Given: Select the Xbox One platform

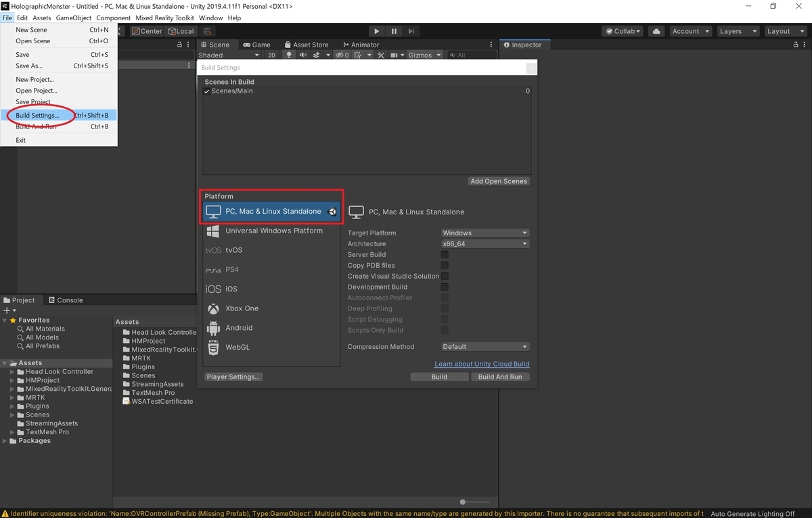Looking at the screenshot, I should click(271, 308).
